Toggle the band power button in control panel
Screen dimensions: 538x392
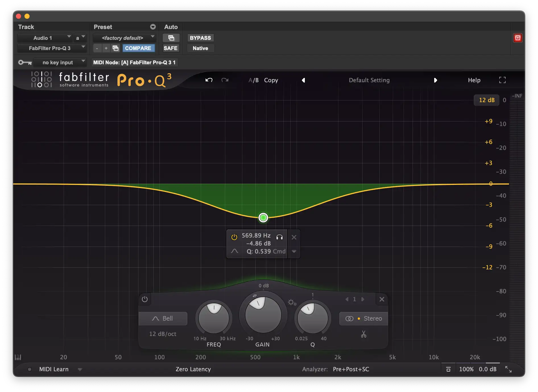click(145, 299)
